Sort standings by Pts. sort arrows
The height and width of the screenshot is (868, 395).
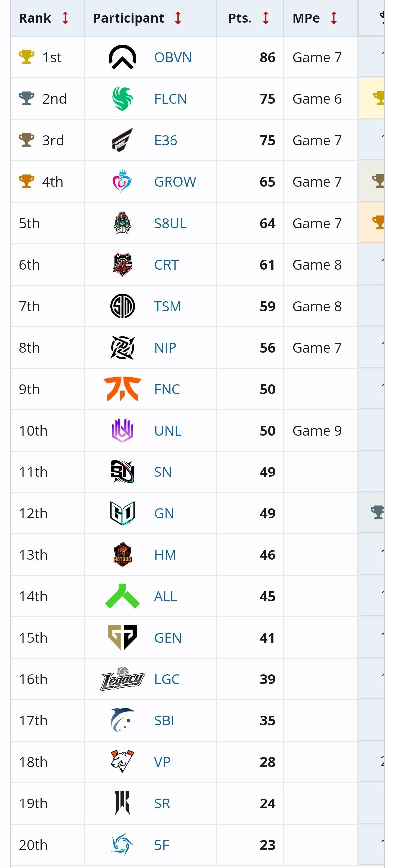(266, 18)
